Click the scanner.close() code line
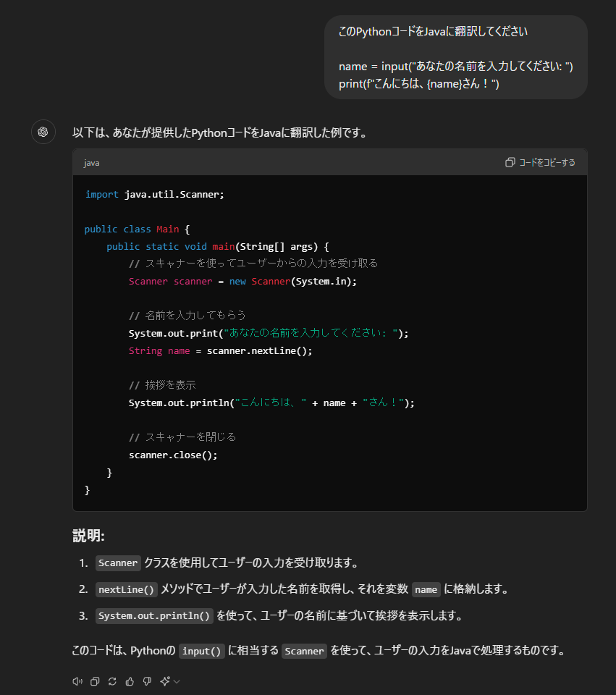Image resolution: width=616 pixels, height=695 pixels. [173, 455]
